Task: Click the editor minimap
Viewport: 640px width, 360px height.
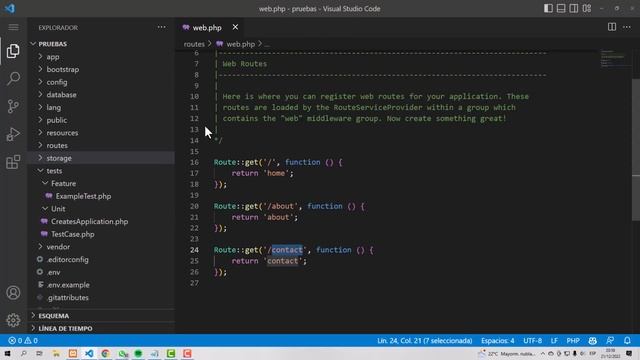Action: [x=614, y=58]
